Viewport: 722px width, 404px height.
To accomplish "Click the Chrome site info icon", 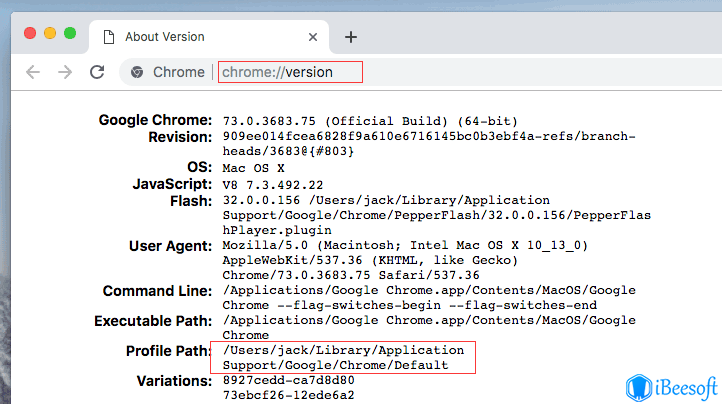I will (x=137, y=72).
